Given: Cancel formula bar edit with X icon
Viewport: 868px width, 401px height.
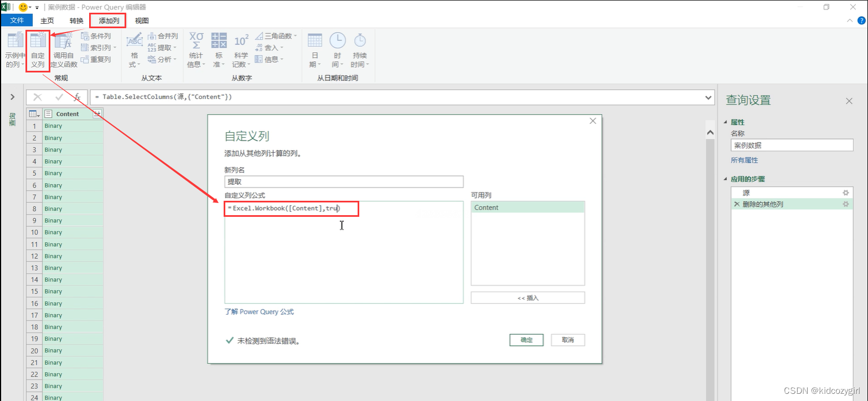Looking at the screenshot, I should tap(38, 97).
